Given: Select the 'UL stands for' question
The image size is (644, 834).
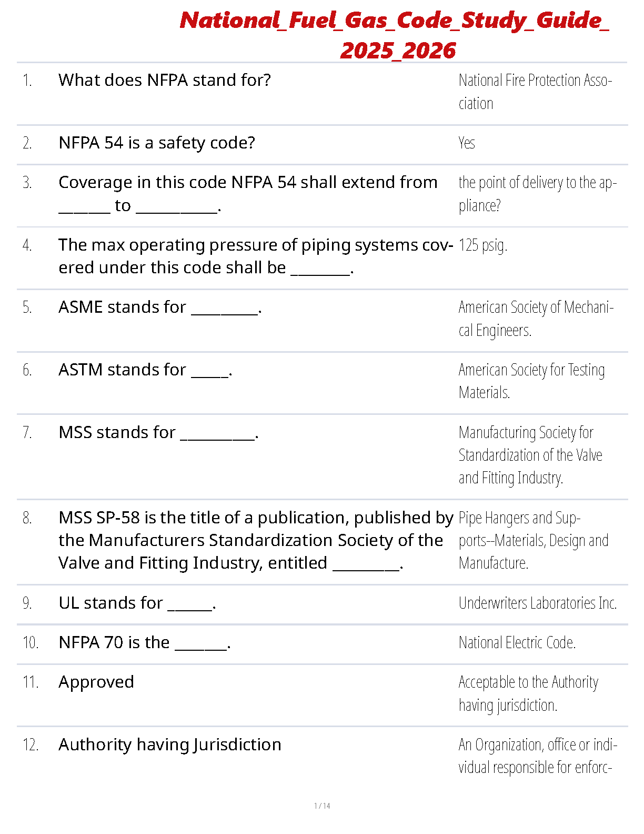Looking at the screenshot, I should [137, 603].
